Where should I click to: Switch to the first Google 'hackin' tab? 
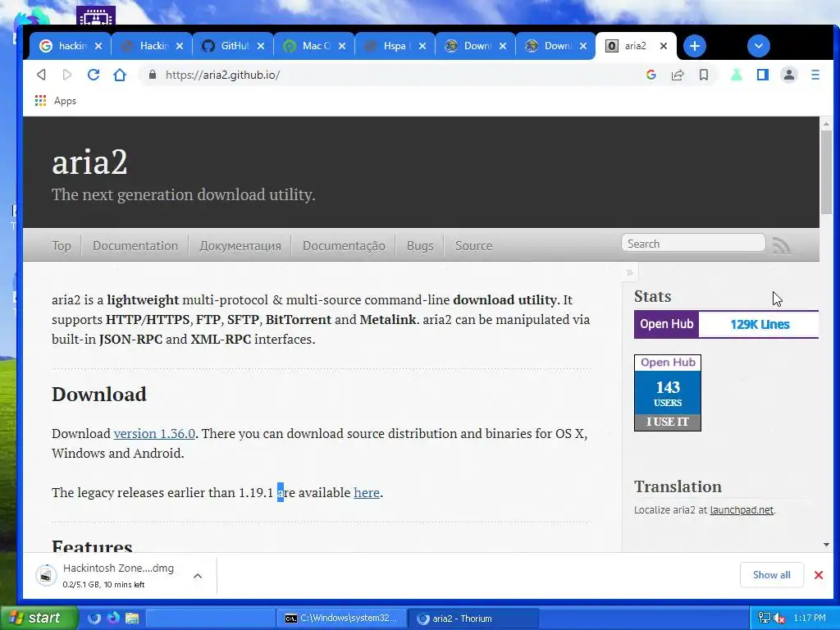click(x=71, y=46)
